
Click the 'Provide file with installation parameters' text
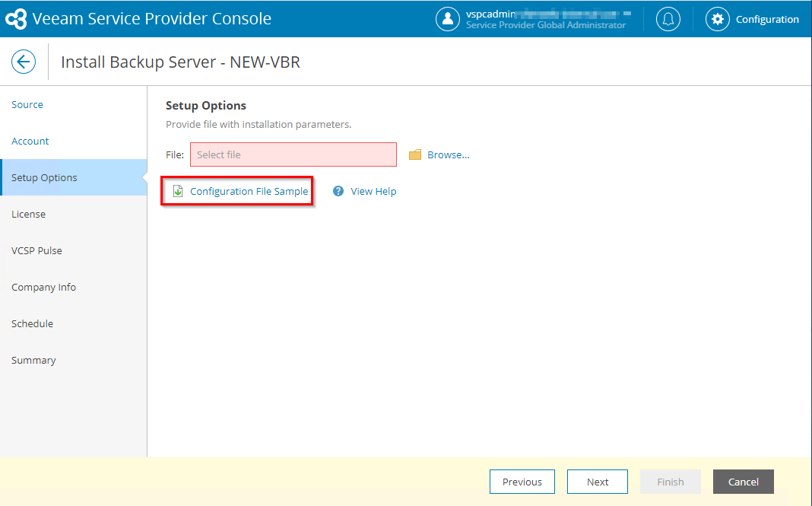[259, 125]
